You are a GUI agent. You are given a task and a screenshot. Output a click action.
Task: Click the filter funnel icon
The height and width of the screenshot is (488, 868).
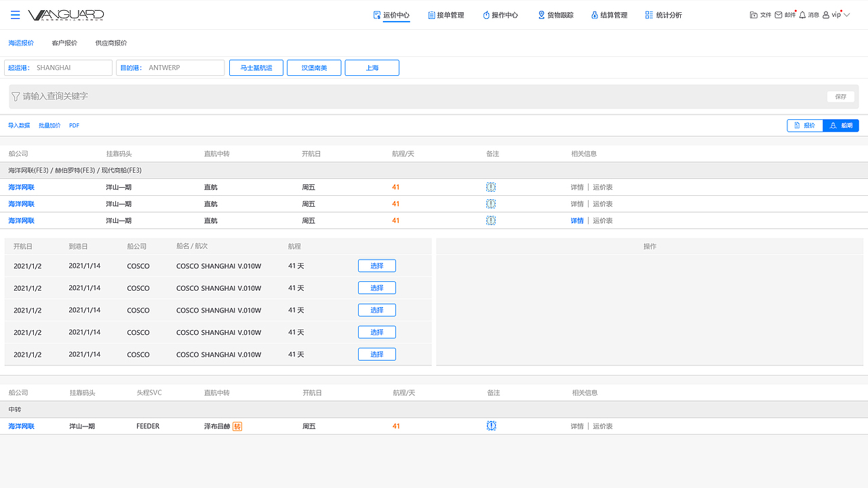16,96
